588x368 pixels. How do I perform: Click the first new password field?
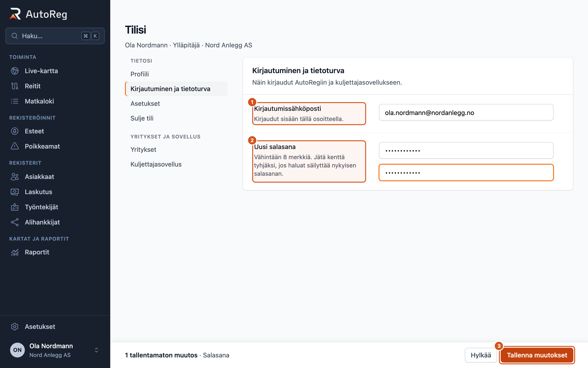point(466,150)
